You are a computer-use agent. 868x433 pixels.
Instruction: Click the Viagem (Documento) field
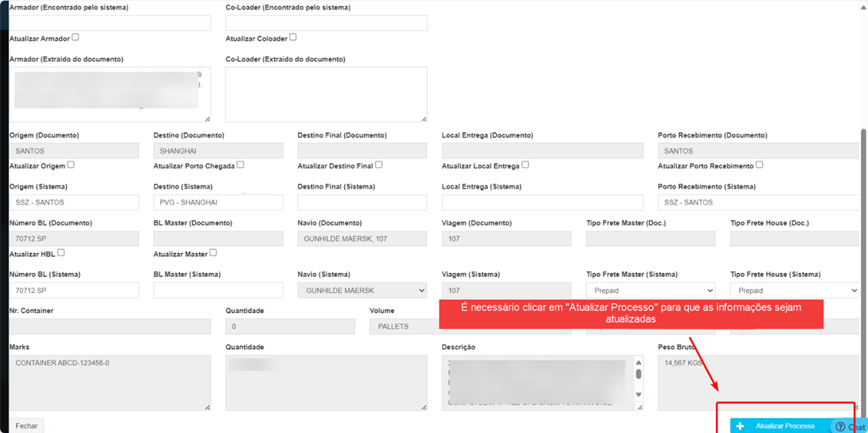506,239
